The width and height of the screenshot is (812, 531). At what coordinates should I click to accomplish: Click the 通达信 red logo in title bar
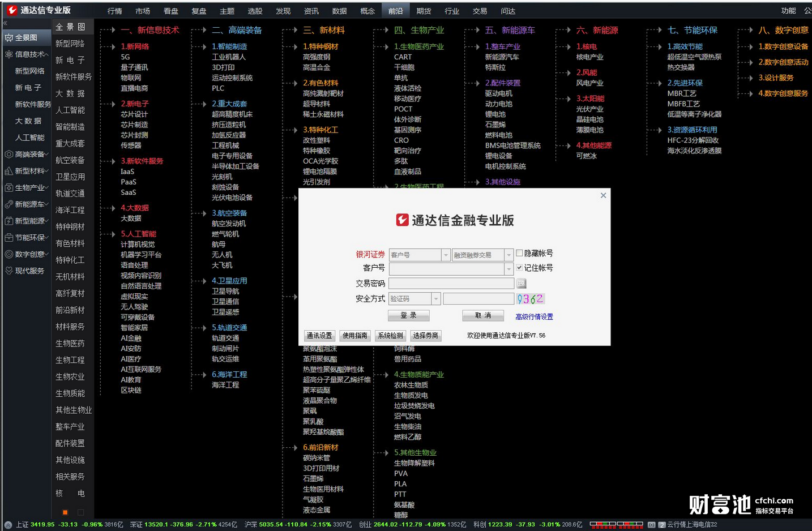[x=12, y=10]
